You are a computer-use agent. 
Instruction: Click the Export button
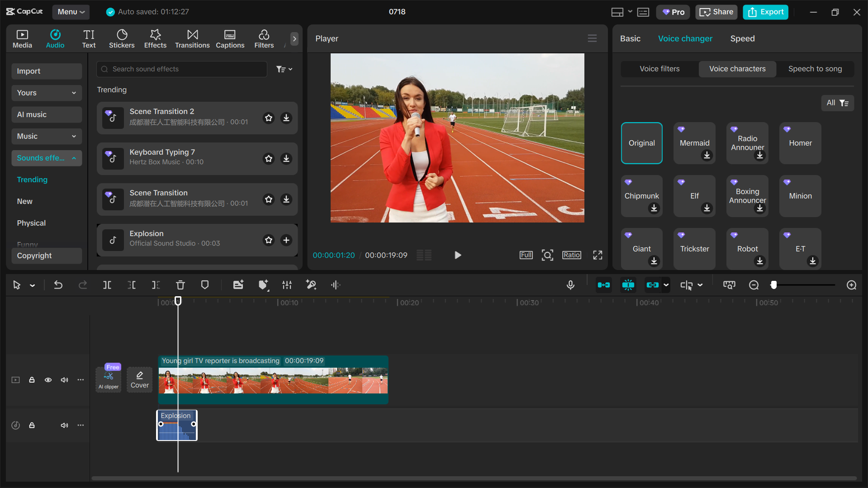click(x=765, y=12)
